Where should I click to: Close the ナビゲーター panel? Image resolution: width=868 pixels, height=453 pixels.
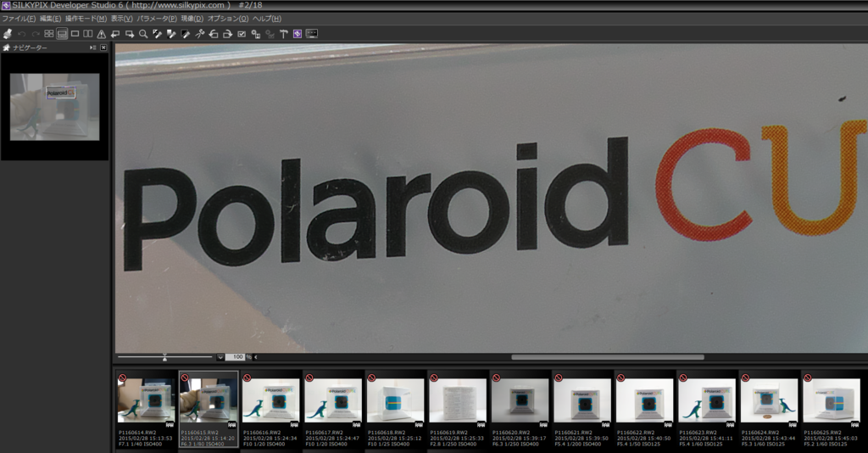pyautogui.click(x=103, y=48)
